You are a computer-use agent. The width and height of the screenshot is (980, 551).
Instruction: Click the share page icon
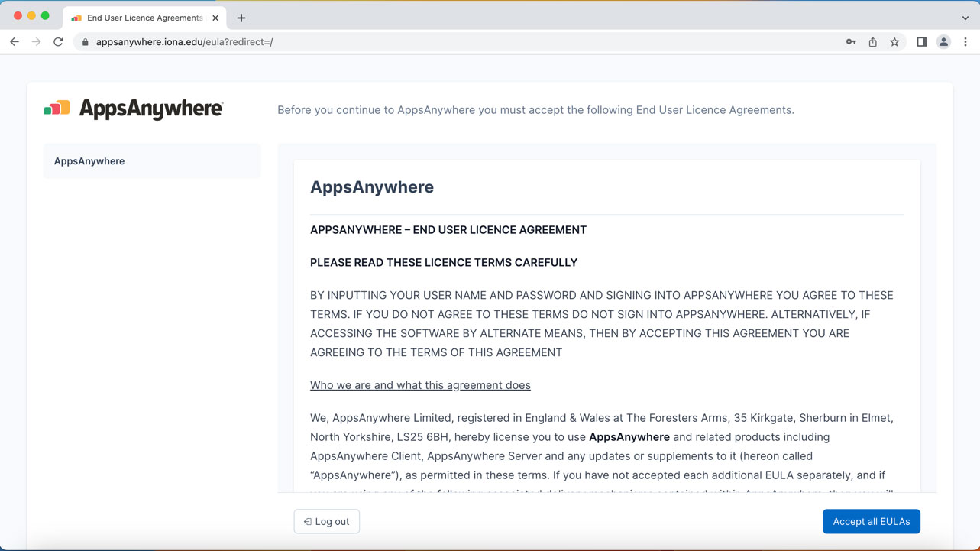(x=872, y=42)
